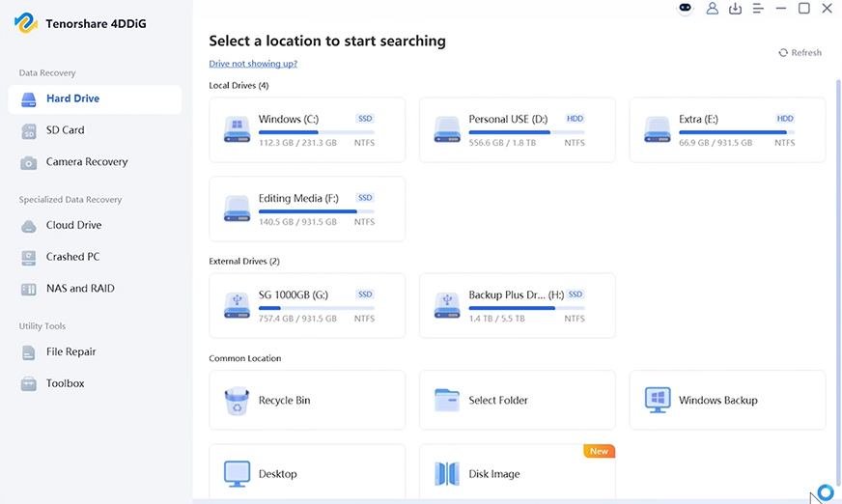This screenshot has height=504, width=842.
Task: Open the hamburger menu icon
Action: click(758, 8)
